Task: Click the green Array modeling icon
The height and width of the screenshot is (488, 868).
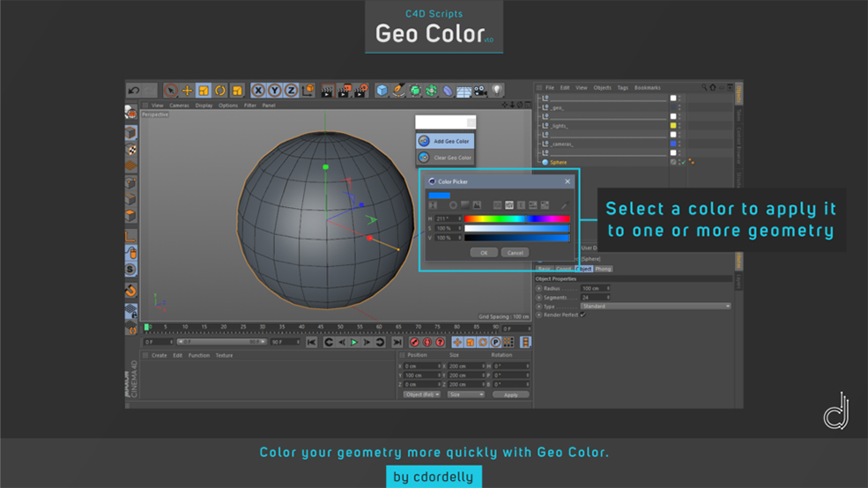Action: pos(431,90)
